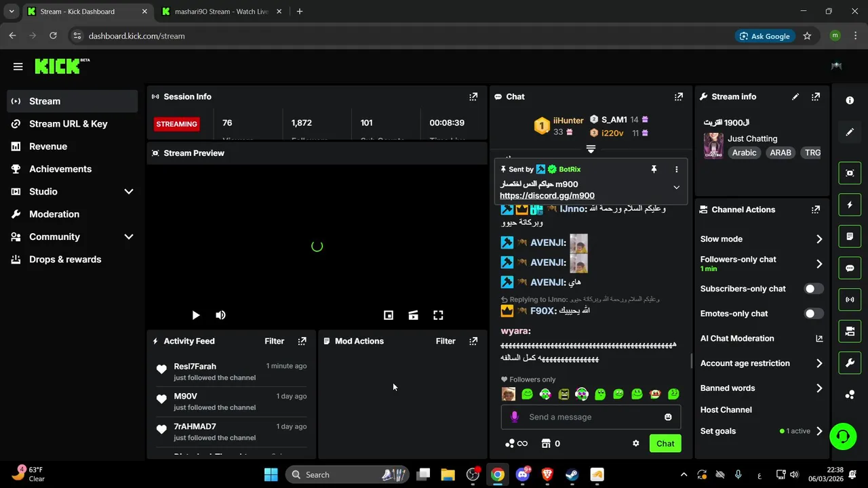This screenshot has height=488, width=868.
Task: Toggle the broadcast signal widget icon in sidebar
Action: pos(850,300)
